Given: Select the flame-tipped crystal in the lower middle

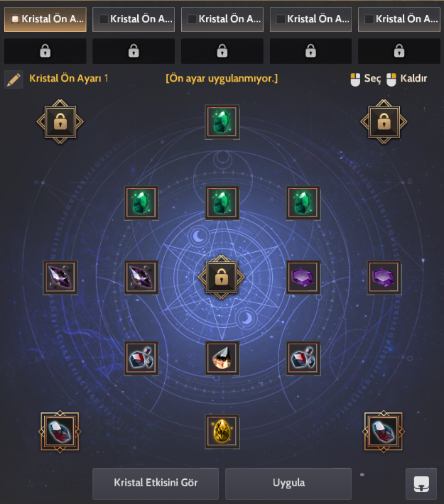Looking at the screenshot, I should (222, 358).
